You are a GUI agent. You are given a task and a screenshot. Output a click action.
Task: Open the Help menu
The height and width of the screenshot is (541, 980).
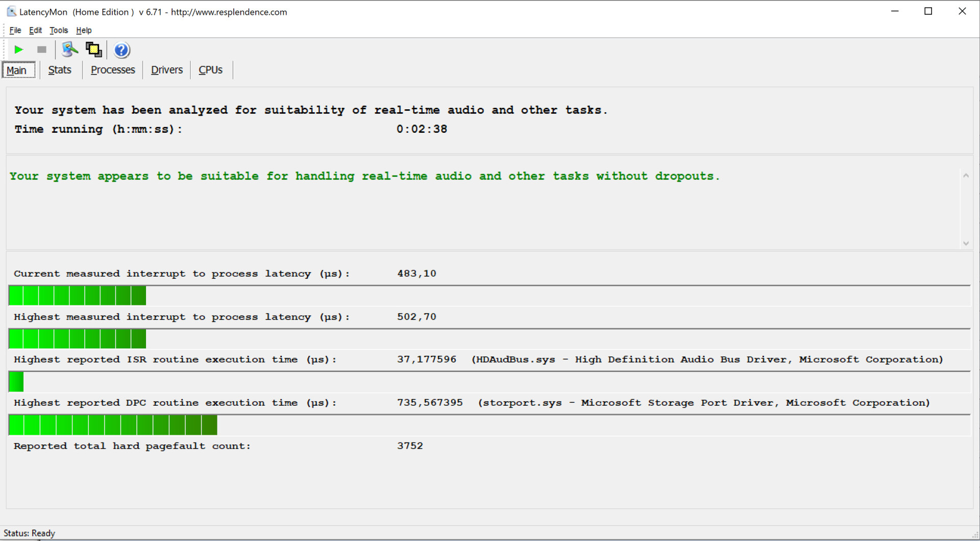pos(84,30)
